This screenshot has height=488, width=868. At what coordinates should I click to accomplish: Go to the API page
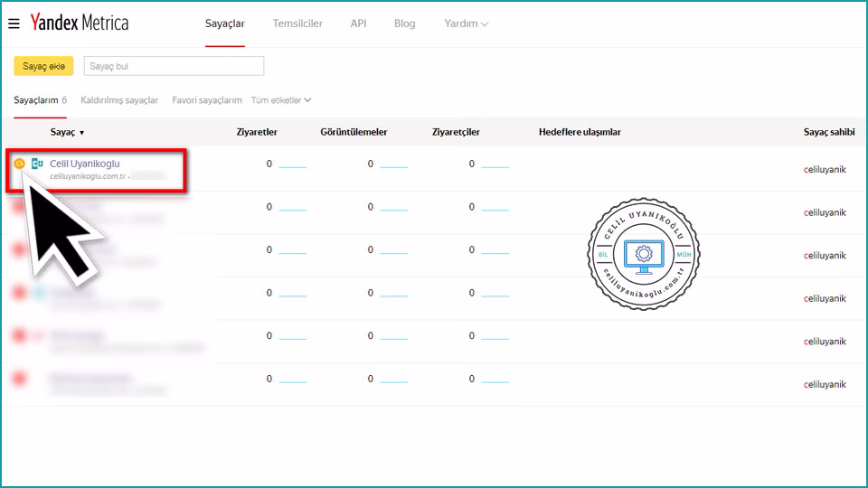click(x=358, y=23)
